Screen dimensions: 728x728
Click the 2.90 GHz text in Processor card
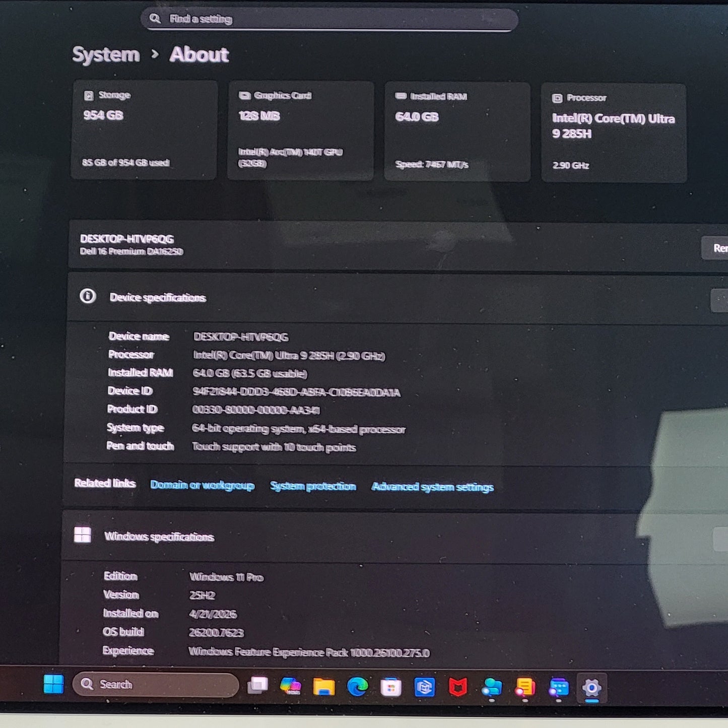coord(571,165)
